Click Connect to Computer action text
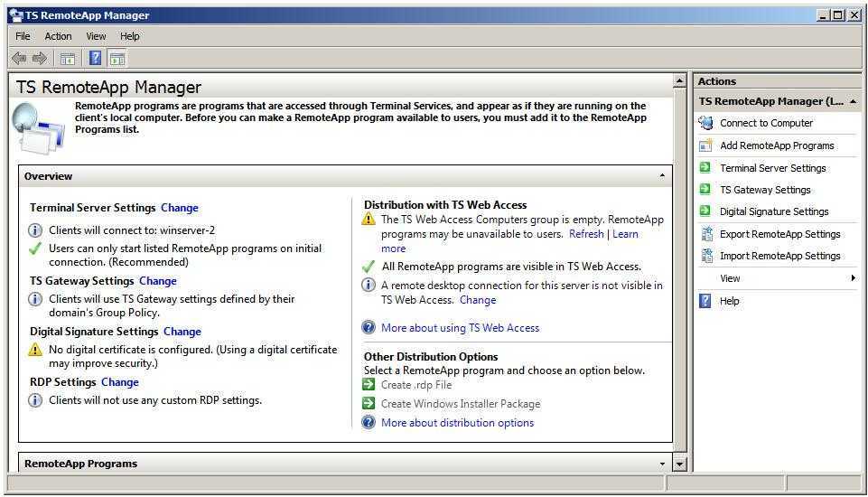Image resolution: width=868 pixels, height=497 pixels. click(766, 123)
